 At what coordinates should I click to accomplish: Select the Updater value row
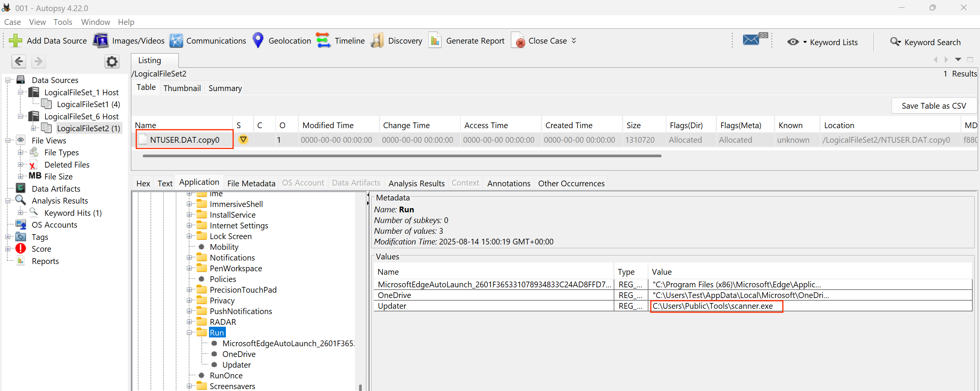(x=673, y=306)
